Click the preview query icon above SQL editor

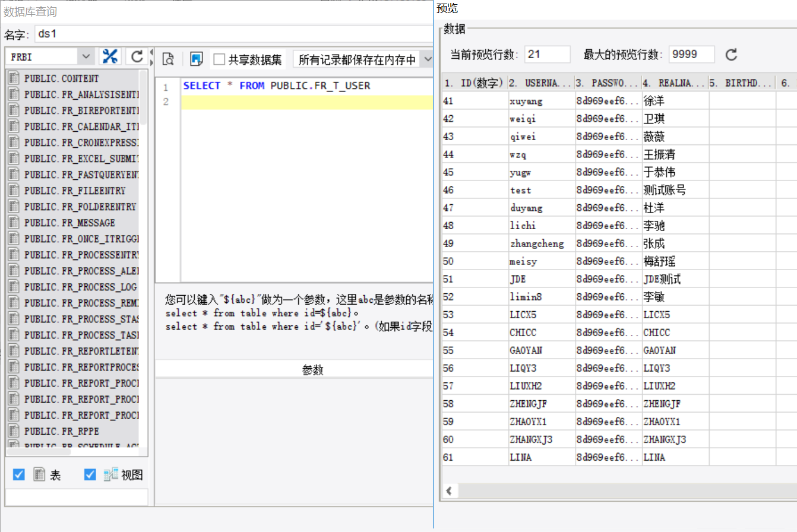[168, 59]
